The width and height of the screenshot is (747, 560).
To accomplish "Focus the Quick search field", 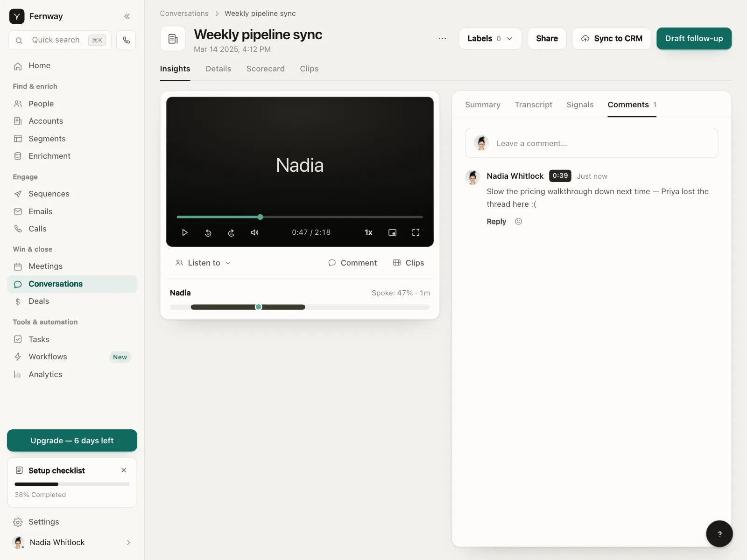I will (60, 40).
